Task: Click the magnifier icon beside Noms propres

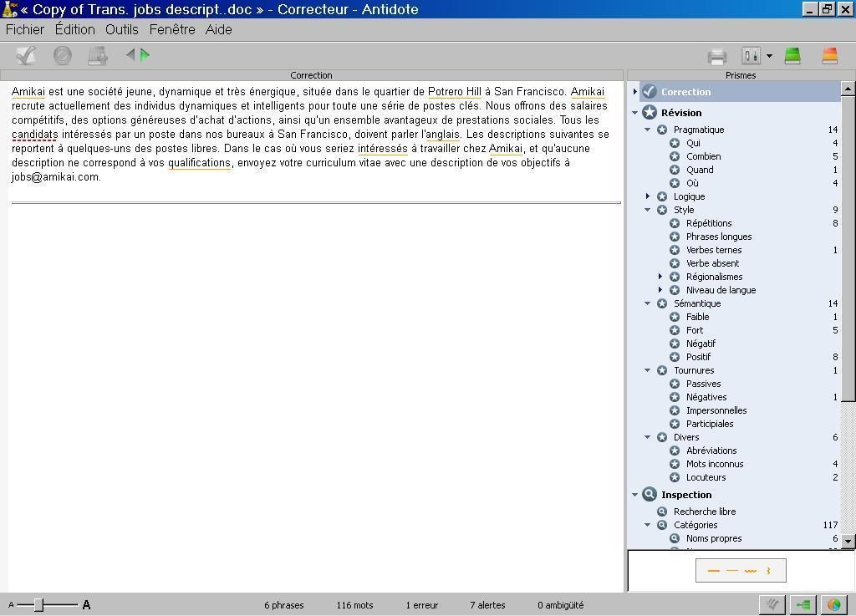Action: pos(675,538)
